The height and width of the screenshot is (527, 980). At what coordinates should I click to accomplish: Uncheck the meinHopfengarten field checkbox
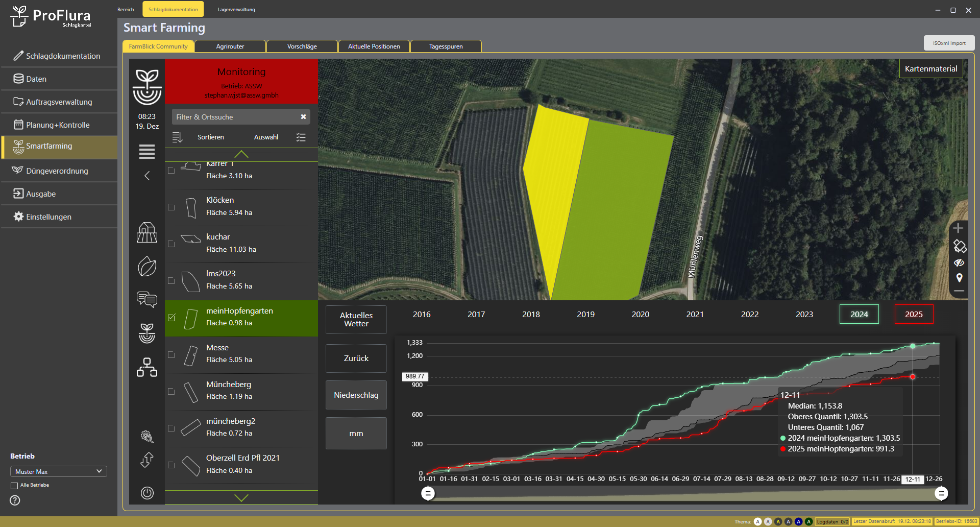tap(171, 318)
